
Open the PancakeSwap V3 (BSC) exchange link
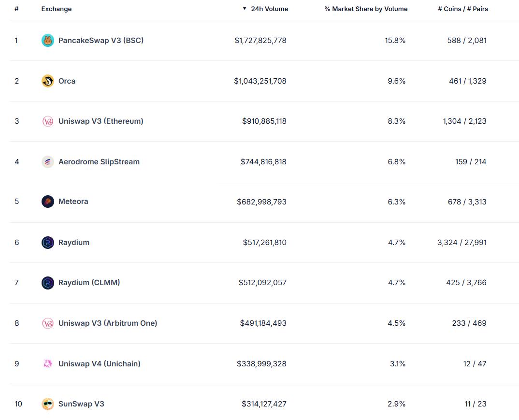[101, 41]
